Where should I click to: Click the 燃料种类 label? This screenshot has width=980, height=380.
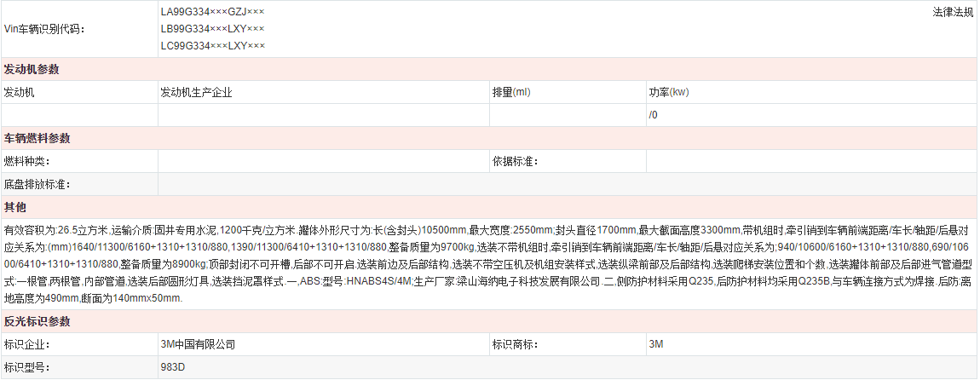click(x=26, y=161)
